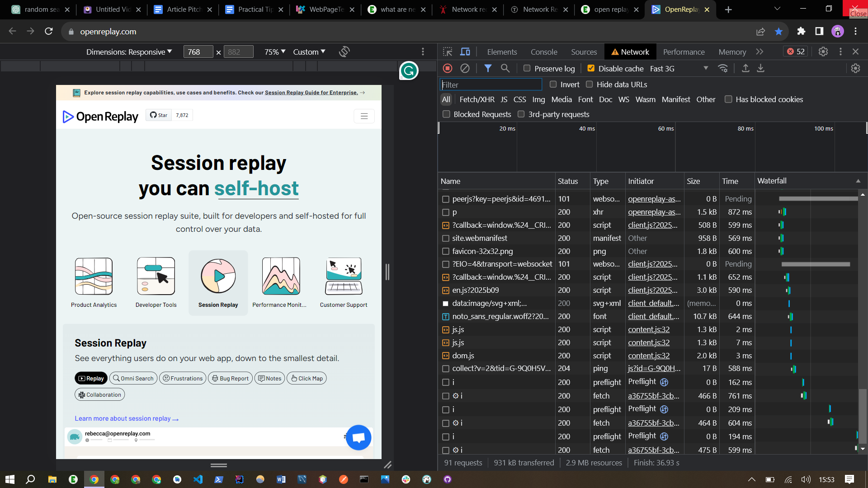
Task: Toggle the Waterfall sort arrow
Action: point(858,181)
